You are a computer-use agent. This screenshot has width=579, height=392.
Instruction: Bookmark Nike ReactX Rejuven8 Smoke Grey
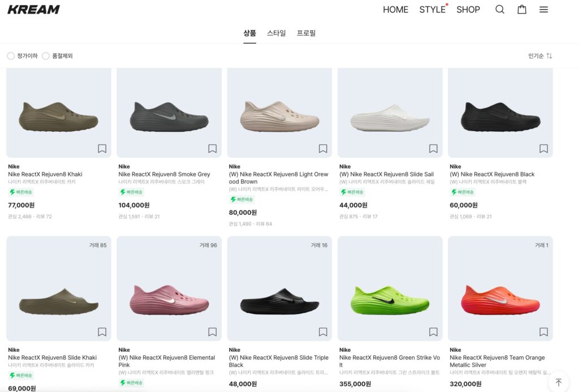click(213, 149)
